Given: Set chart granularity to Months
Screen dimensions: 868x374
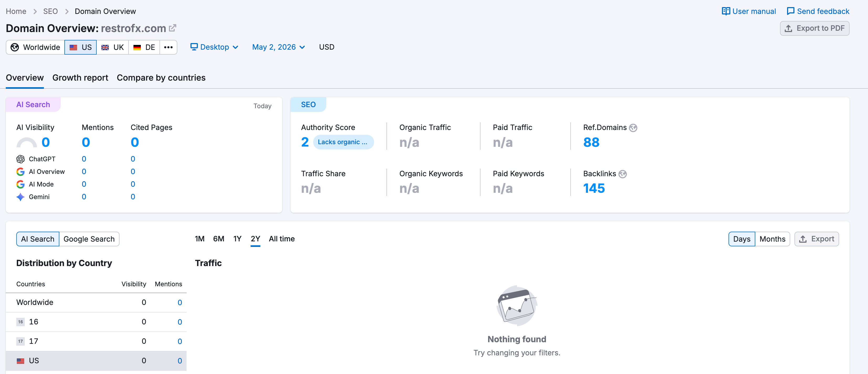Looking at the screenshot, I should point(772,239).
